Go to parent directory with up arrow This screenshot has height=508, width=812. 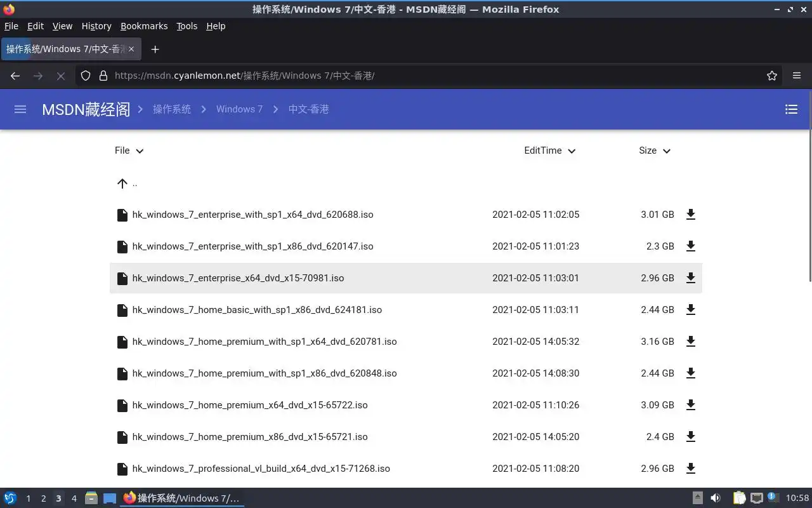click(x=122, y=184)
